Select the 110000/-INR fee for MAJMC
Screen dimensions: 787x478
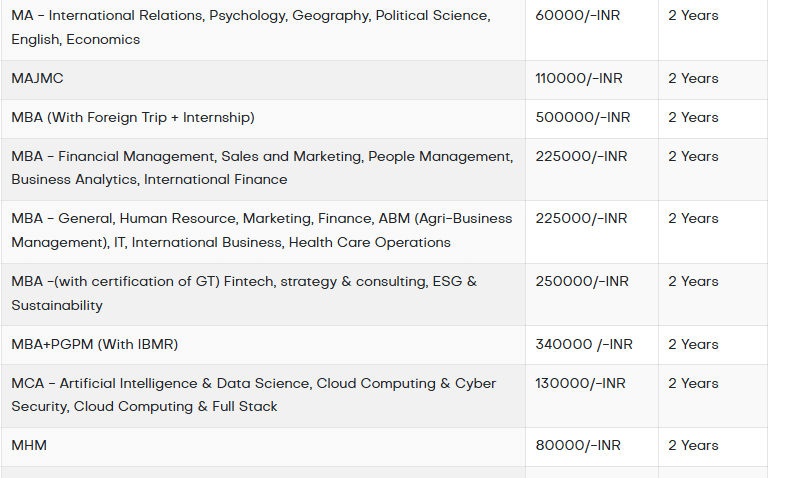tap(581, 78)
